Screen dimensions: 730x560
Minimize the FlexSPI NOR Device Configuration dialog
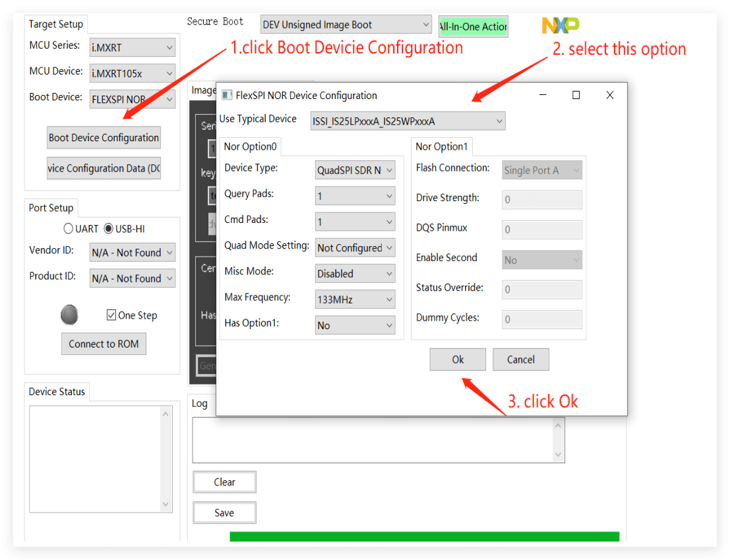coord(542,95)
